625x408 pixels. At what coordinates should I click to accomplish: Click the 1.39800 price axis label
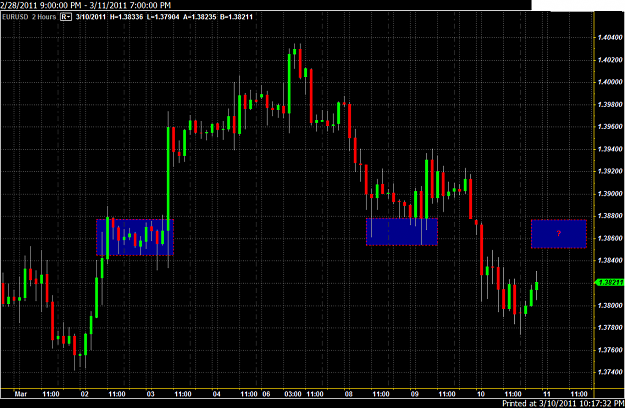(x=610, y=104)
